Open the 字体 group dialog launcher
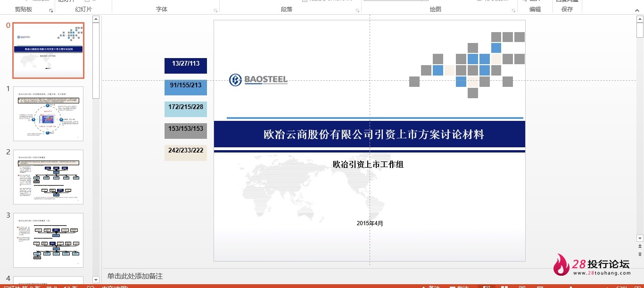This screenshot has width=644, height=288. [216, 10]
